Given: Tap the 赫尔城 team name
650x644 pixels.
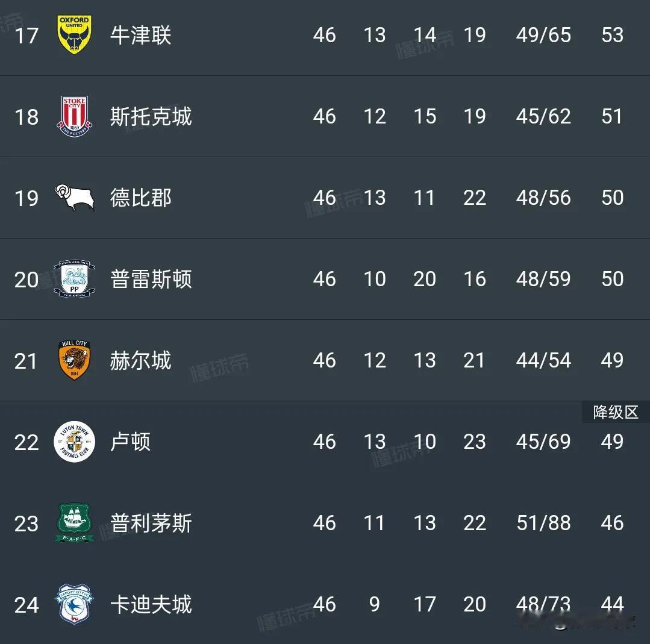Looking at the screenshot, I should click(x=140, y=360).
